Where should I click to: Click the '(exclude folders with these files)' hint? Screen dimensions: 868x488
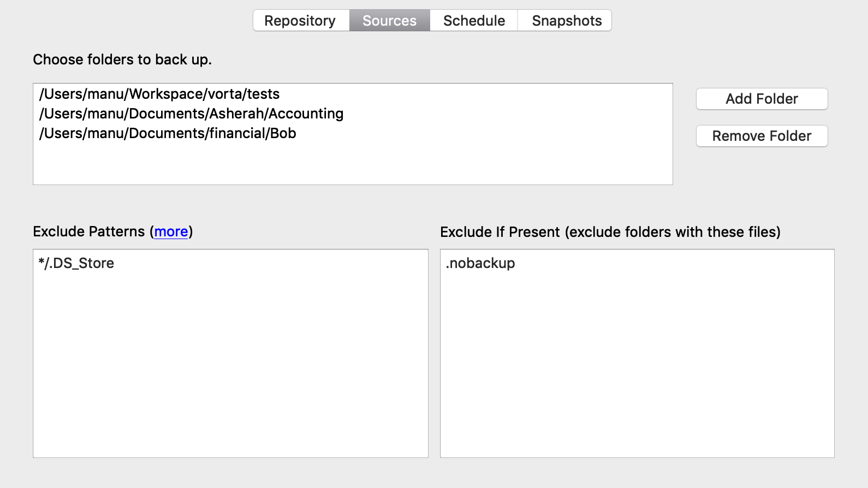(673, 232)
